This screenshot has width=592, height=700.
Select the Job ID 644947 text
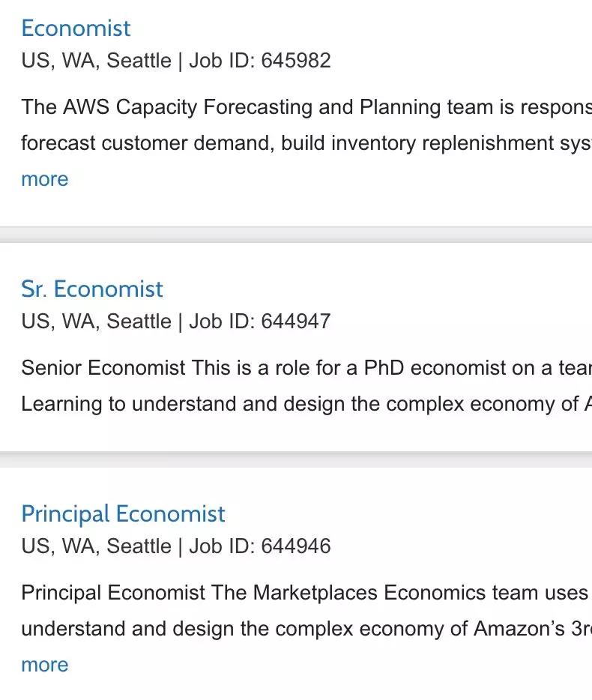[x=260, y=322]
